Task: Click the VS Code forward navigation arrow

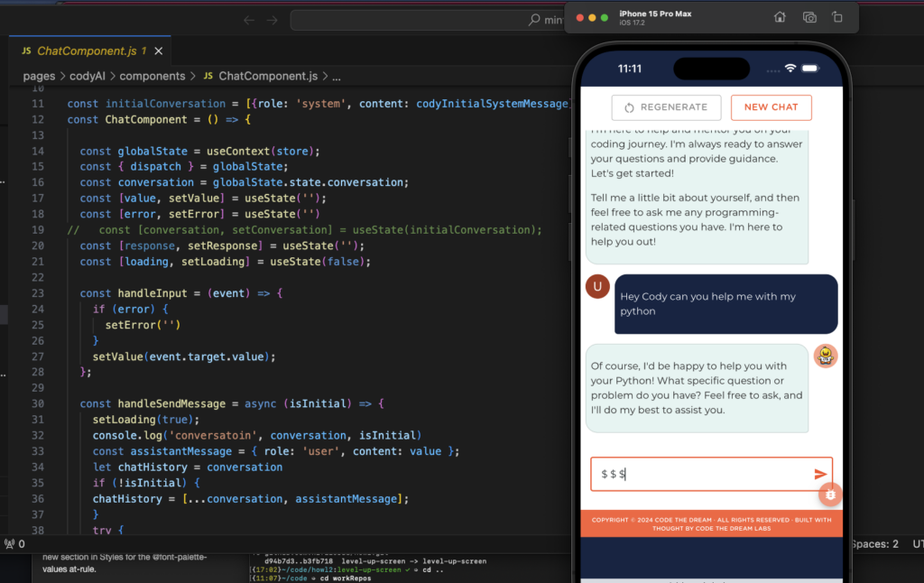Action: [x=272, y=20]
